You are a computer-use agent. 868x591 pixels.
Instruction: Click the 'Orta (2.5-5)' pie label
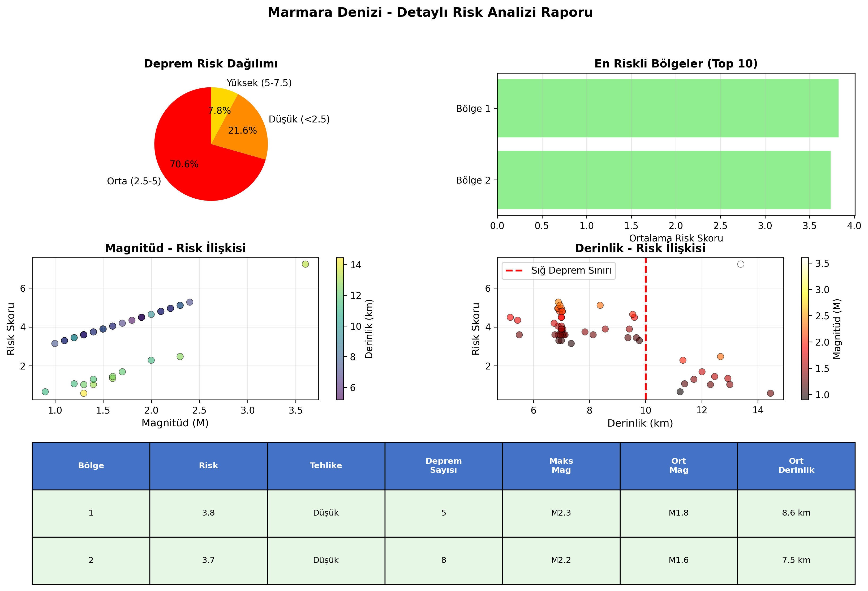pyautogui.click(x=134, y=181)
